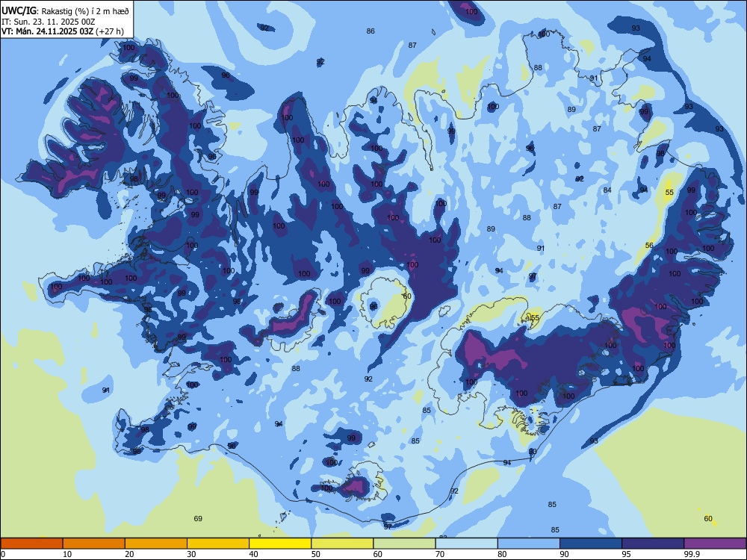Click the "56" humidity value on the map
This screenshot has height=560, width=747.
(649, 245)
